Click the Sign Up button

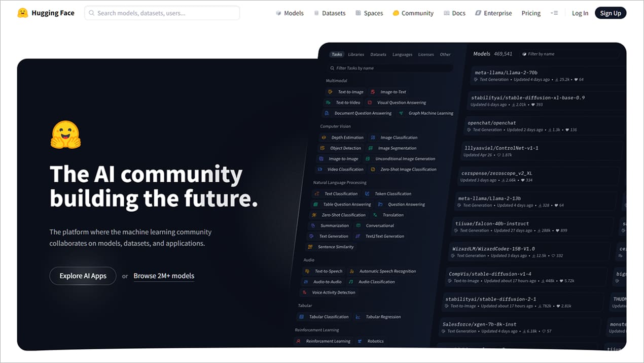pos(610,13)
